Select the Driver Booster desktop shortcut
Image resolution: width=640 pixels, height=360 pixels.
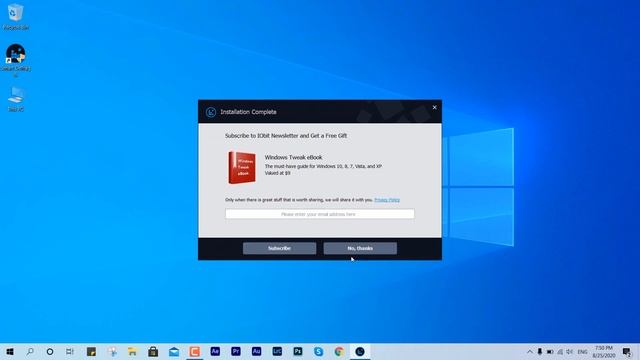pos(16,60)
